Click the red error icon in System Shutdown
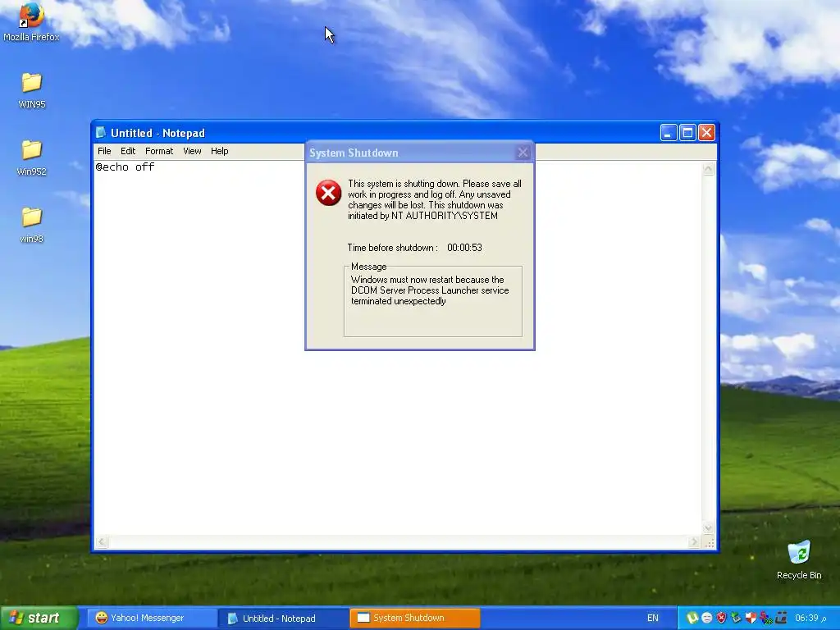This screenshot has height=630, width=840. click(328, 193)
